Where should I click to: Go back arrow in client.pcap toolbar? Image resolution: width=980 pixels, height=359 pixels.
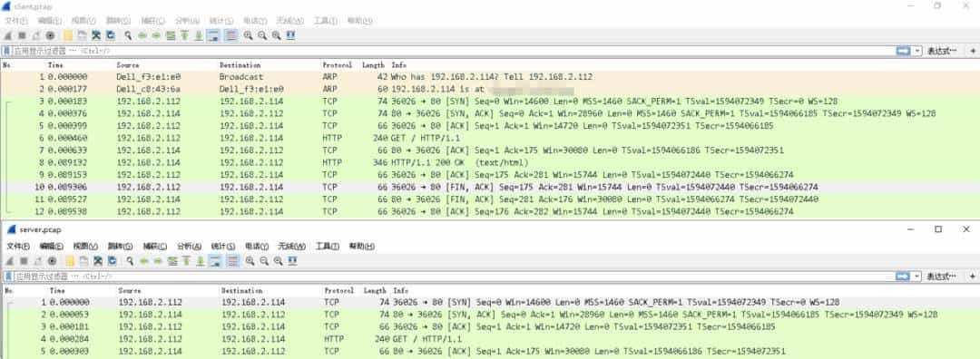click(142, 35)
